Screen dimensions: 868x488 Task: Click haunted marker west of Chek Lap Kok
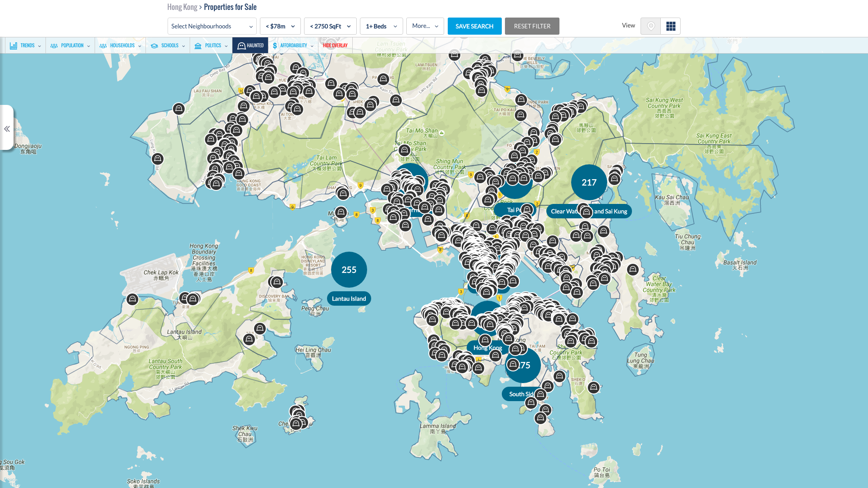132,299
